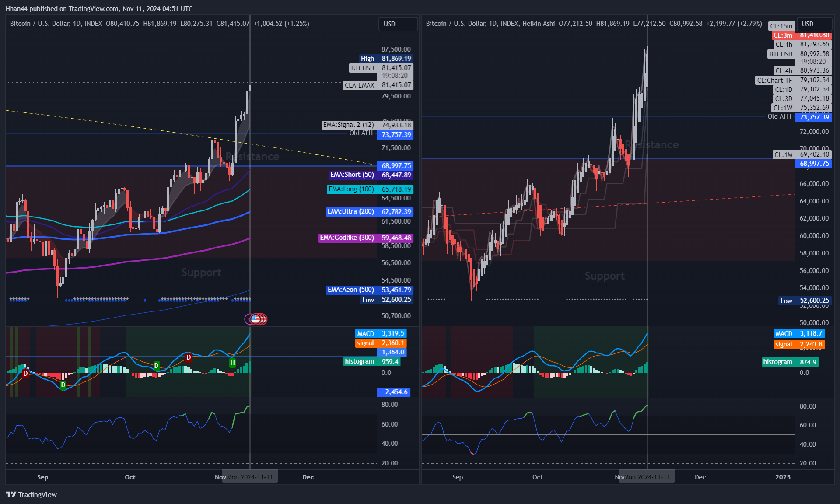Click the CL:3D label
This screenshot has height=504, width=840.
pyautogui.click(x=783, y=99)
